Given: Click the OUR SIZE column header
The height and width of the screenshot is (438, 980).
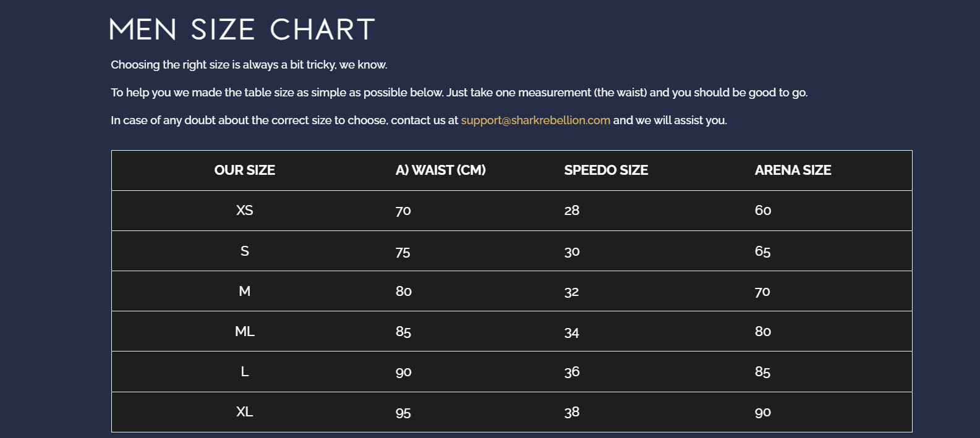Looking at the screenshot, I should [244, 171].
